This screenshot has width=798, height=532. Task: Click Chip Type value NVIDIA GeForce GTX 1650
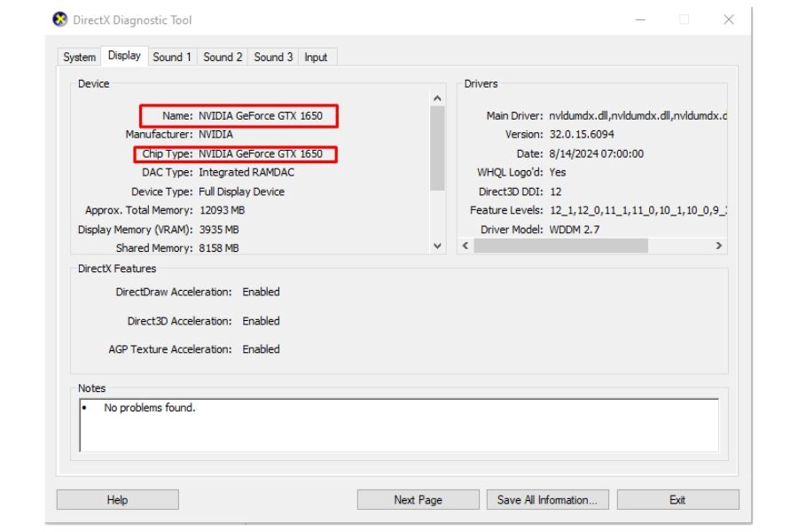tap(261, 153)
